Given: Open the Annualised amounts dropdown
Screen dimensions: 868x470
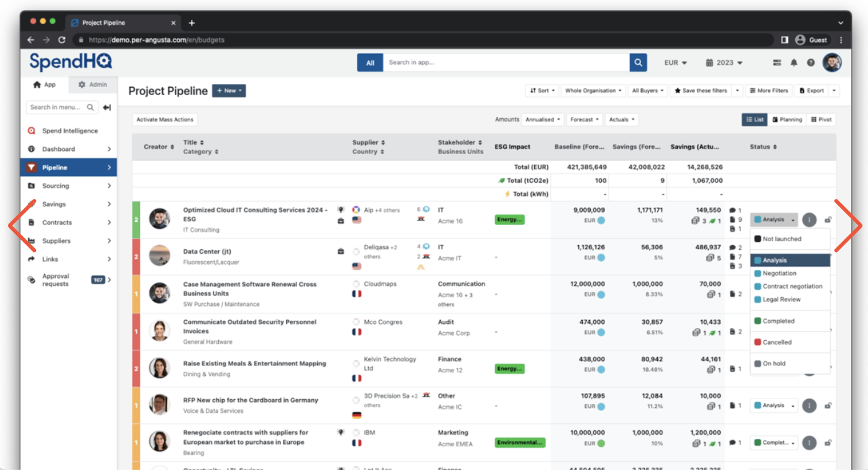Looking at the screenshot, I should (x=543, y=119).
